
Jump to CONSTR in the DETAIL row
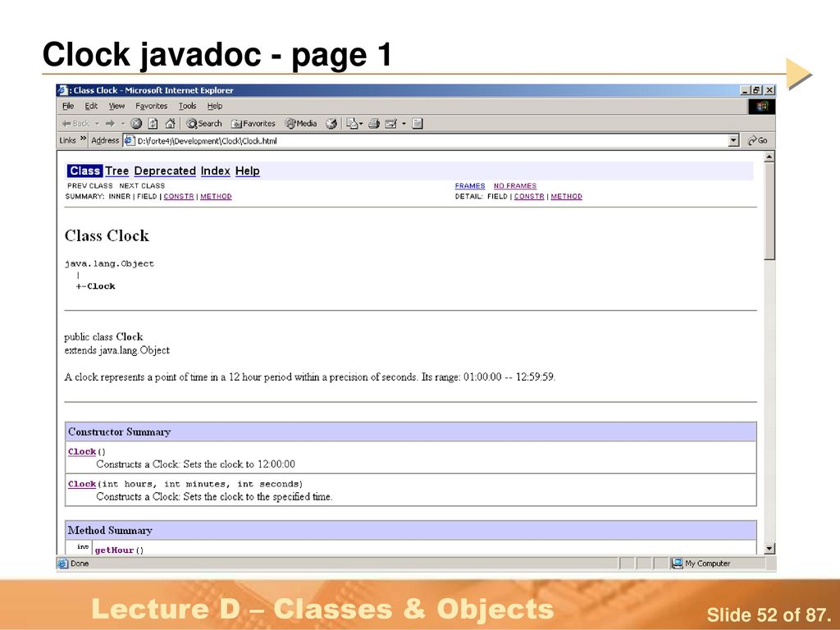coord(529,197)
